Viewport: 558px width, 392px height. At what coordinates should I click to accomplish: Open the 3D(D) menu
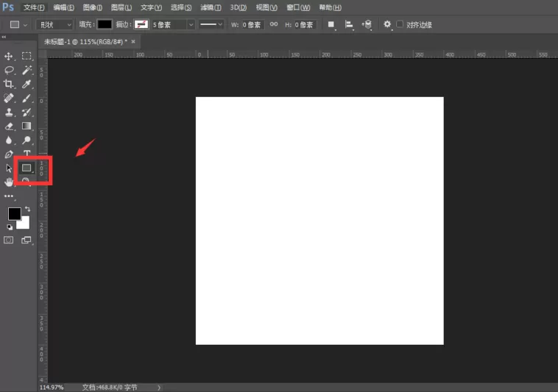click(238, 7)
